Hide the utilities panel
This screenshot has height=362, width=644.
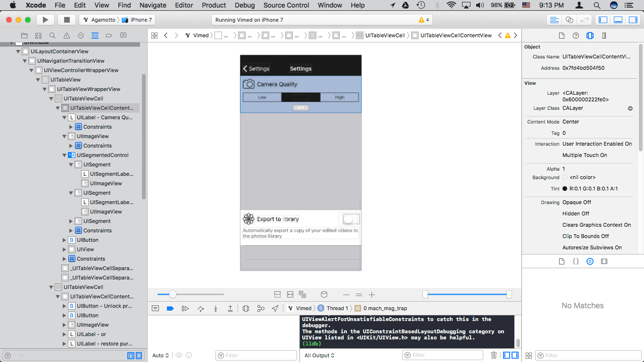pos(633,20)
